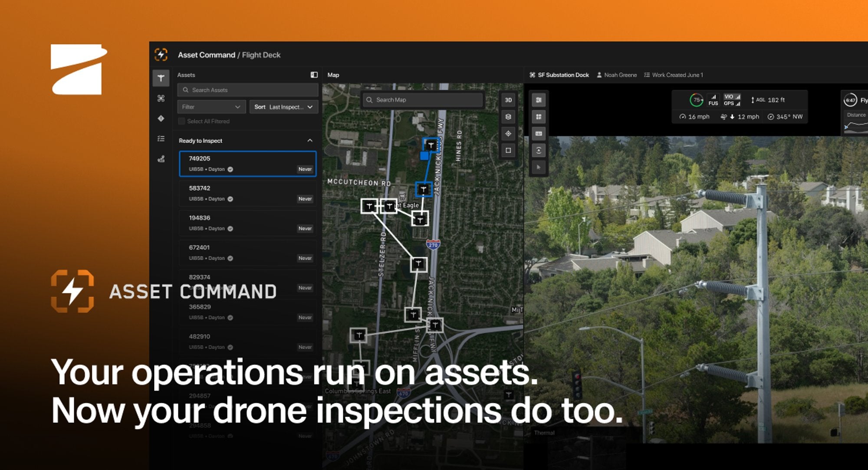Click the Search Map field
868x470 pixels.
[423, 100]
